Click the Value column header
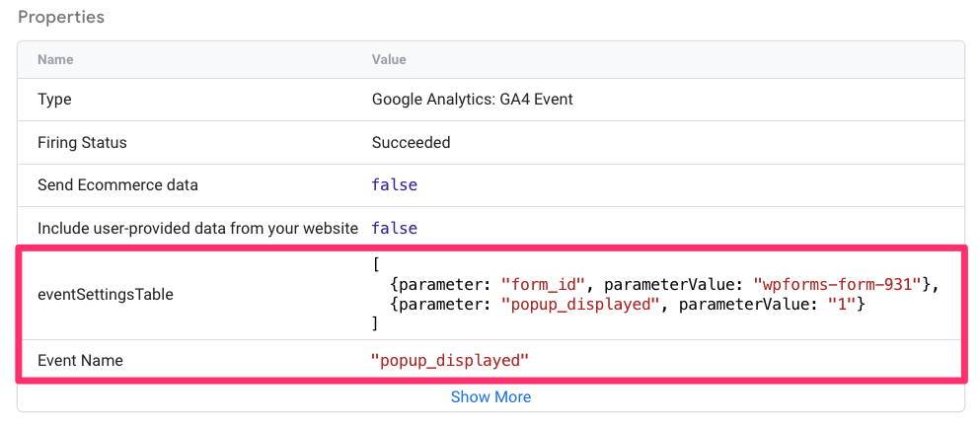 [389, 59]
